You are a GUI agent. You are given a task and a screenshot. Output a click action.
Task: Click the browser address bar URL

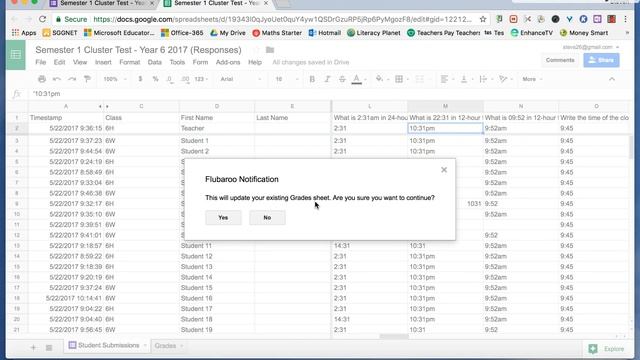(282, 19)
